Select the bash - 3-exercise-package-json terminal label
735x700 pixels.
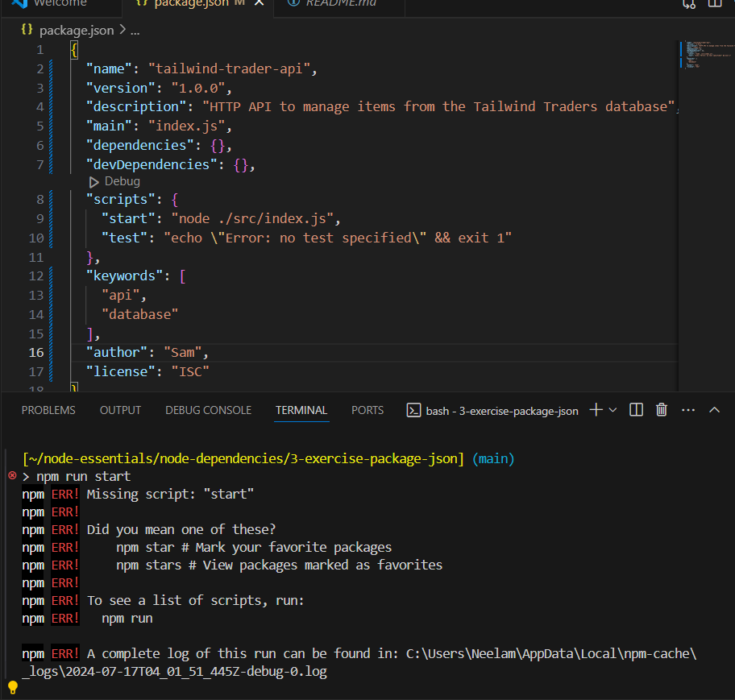[502, 411]
